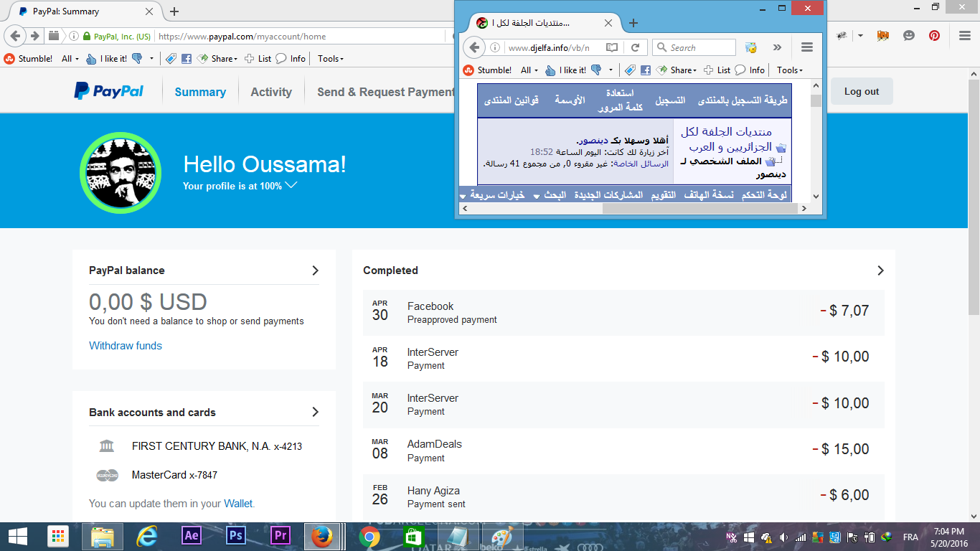Open InterServer payment dated APR 18

point(623,358)
